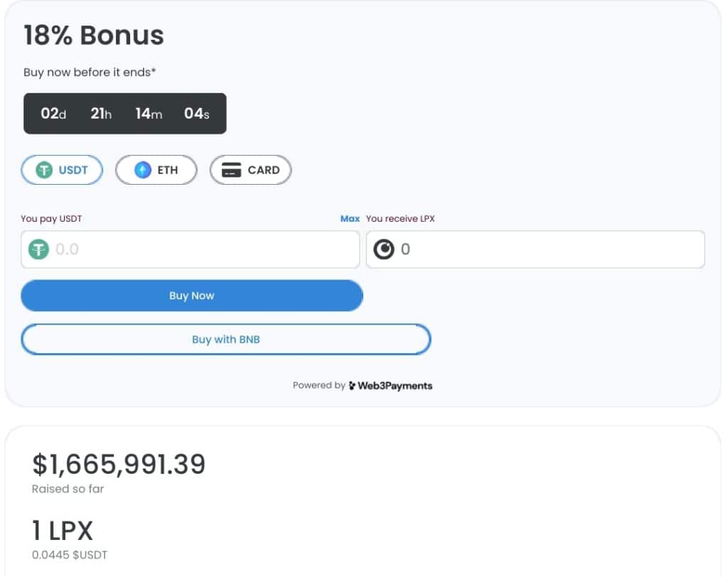The width and height of the screenshot is (728, 577).
Task: Focus the You pay USDT amount field
Action: (x=191, y=249)
